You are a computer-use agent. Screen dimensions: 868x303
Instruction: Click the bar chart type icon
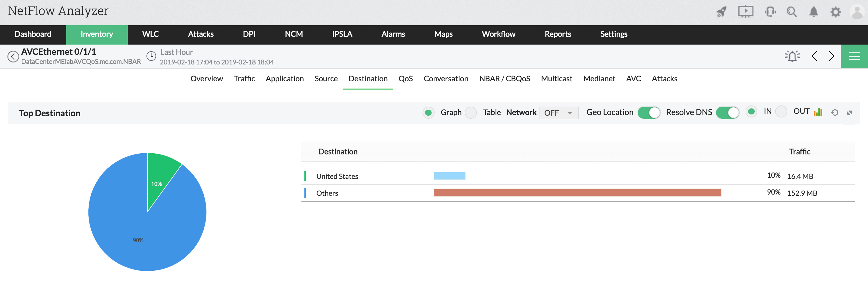818,112
